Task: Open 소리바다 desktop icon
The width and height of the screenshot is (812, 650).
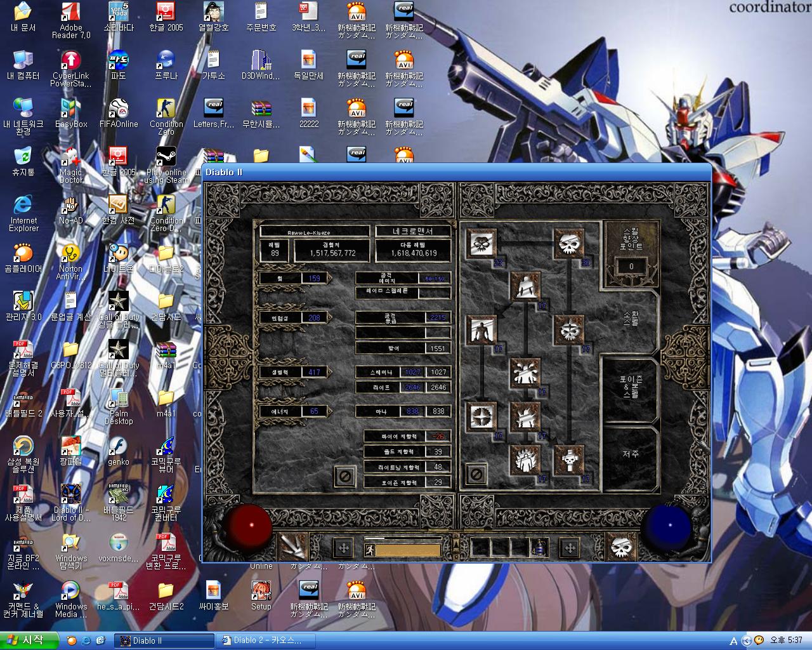Action: pyautogui.click(x=119, y=18)
